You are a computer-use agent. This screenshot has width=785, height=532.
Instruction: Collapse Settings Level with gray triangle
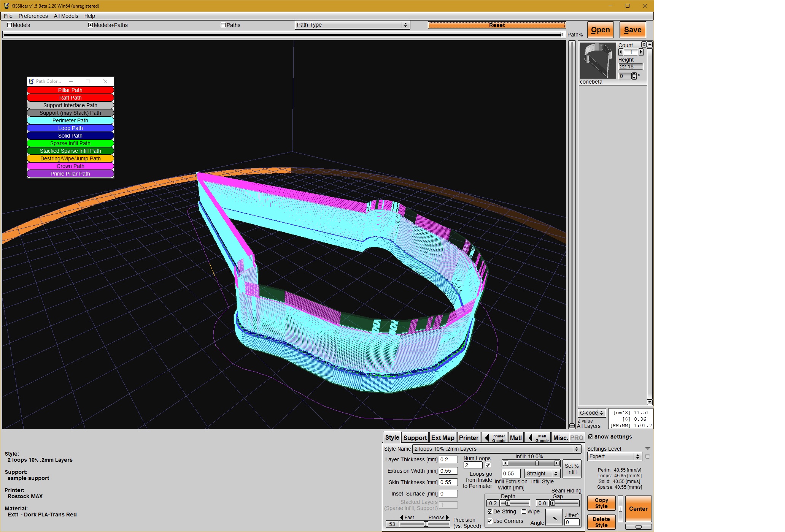(x=648, y=449)
